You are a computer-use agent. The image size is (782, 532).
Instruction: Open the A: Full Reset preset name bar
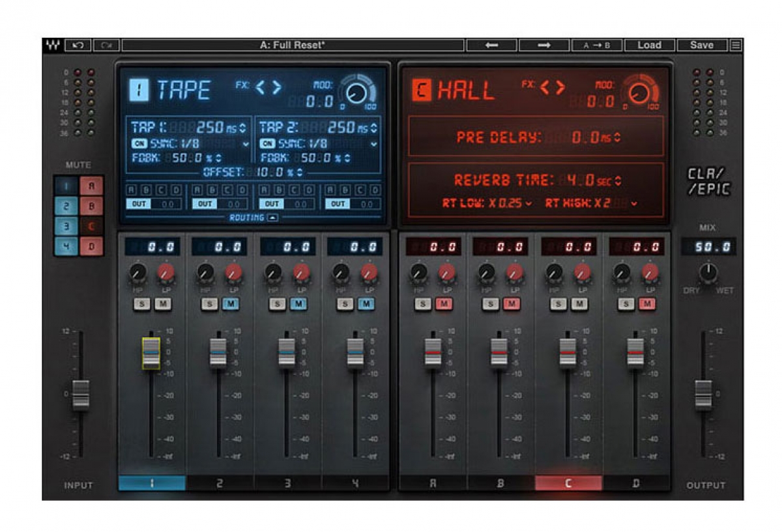click(293, 45)
